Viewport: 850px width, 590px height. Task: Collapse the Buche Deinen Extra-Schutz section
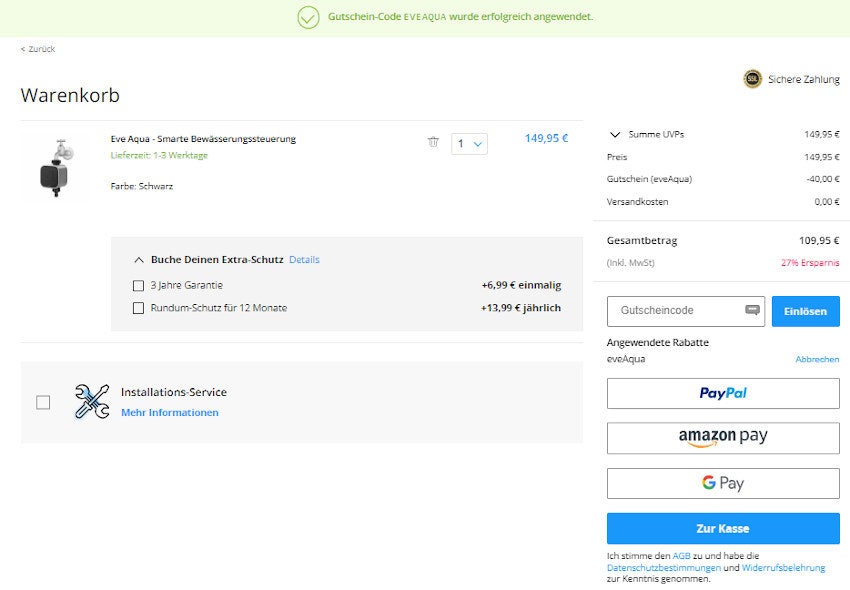point(139,260)
